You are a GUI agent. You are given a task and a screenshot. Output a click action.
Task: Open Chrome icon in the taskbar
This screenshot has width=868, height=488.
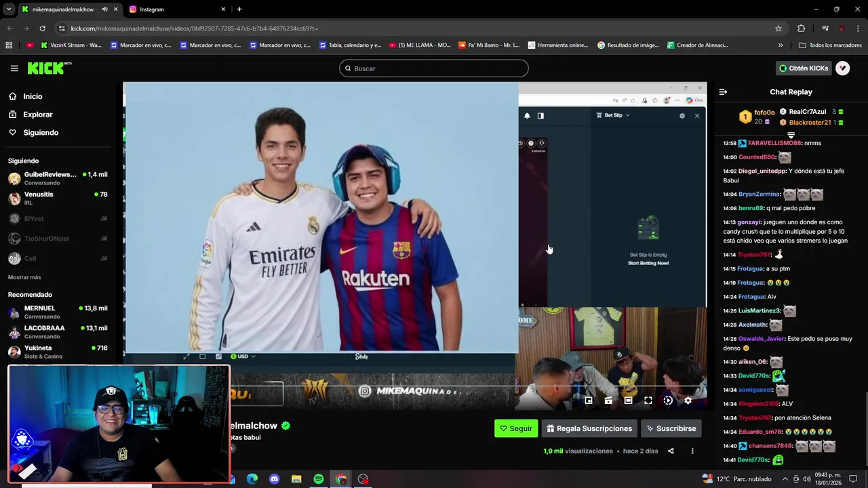click(x=341, y=479)
